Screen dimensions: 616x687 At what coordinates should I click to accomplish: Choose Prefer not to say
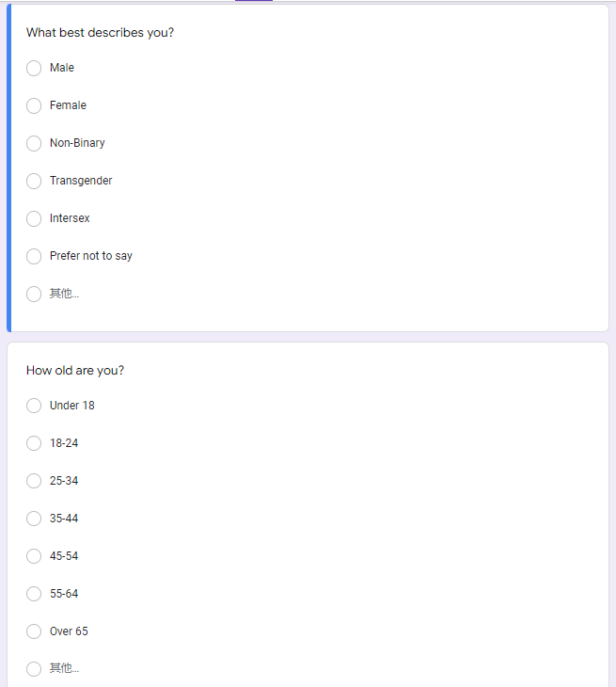(x=34, y=256)
